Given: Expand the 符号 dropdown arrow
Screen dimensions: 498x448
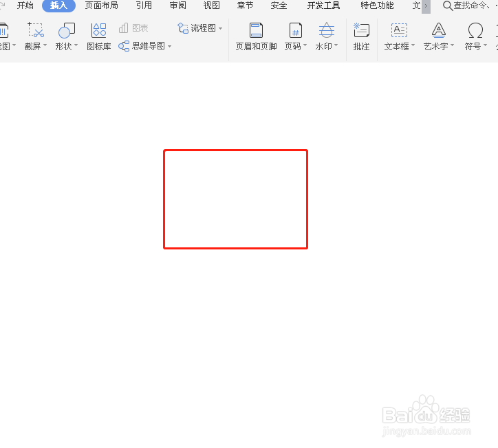Looking at the screenshot, I should coord(485,45).
